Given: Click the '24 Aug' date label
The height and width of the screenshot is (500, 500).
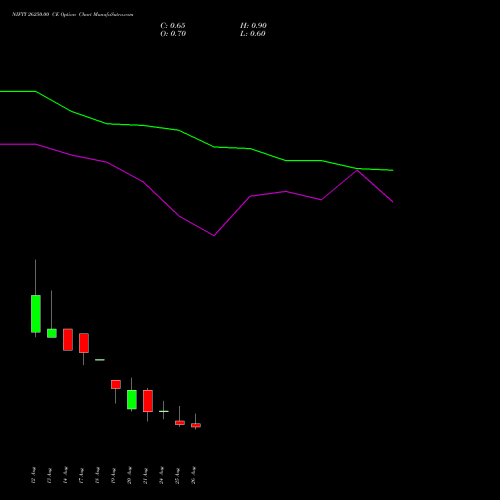Looking at the screenshot, I should tap(161, 475).
